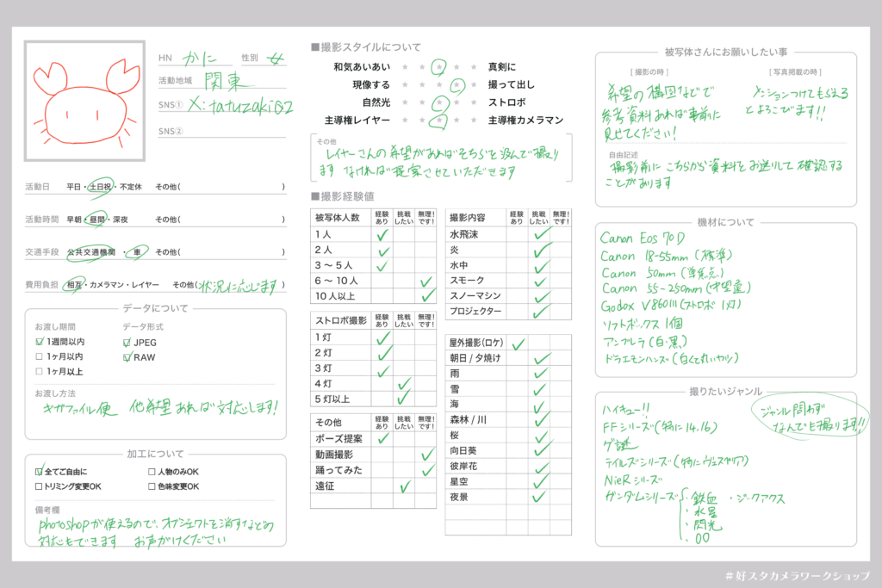
Task: Choose the circled 相互 cost option
Action: click(74, 284)
